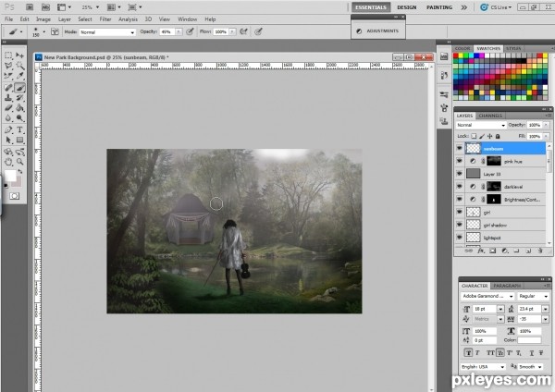Open leading dropdown 23.4 pt

545,309
